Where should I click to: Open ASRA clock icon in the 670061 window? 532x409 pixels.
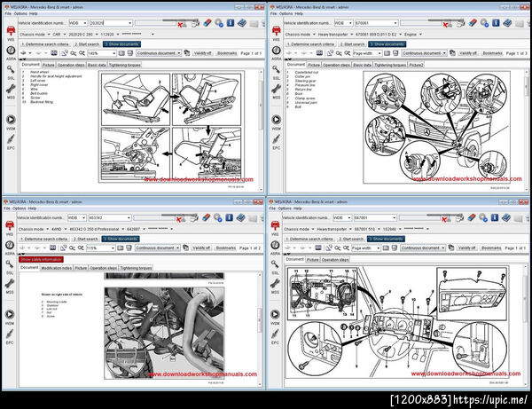point(277,51)
